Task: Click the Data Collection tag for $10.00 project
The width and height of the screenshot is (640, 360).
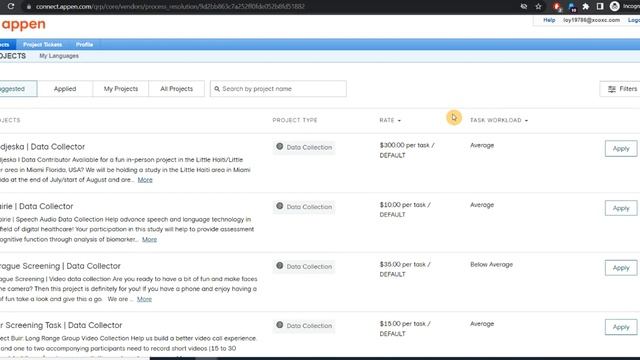Action: click(304, 207)
